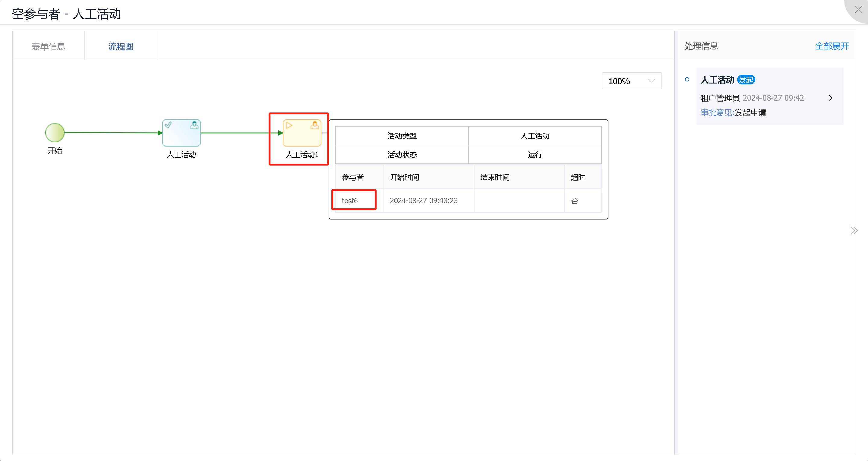Click the 人工活动1 node label
868x461 pixels.
pyautogui.click(x=301, y=155)
